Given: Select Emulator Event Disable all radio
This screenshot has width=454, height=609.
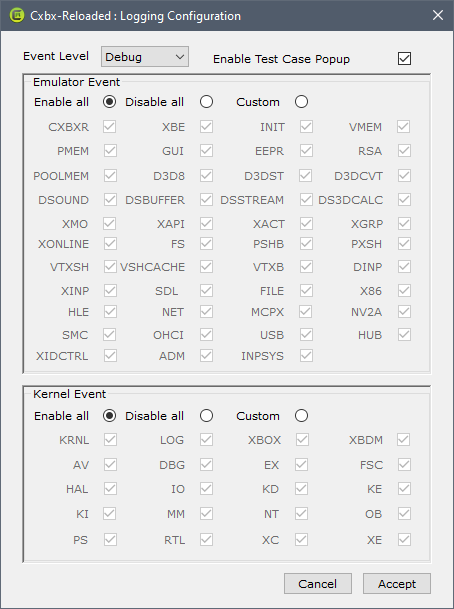Looking at the screenshot, I should point(206,102).
